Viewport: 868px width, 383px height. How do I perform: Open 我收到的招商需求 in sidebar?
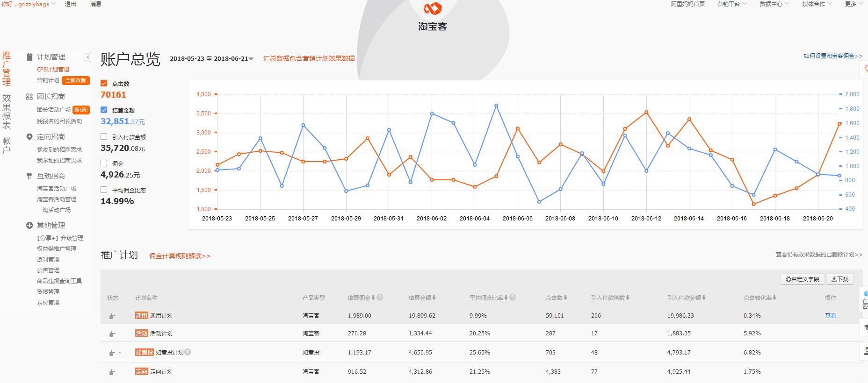59,150
